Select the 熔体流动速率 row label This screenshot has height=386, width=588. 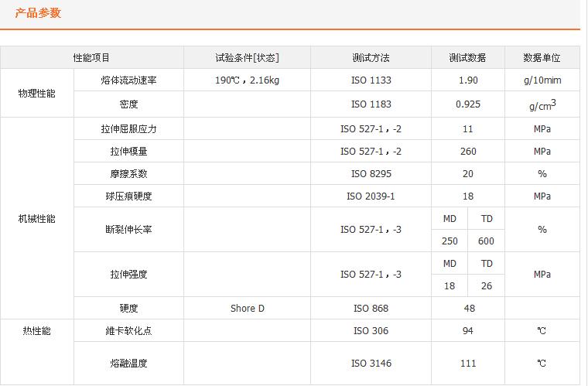click(x=129, y=80)
